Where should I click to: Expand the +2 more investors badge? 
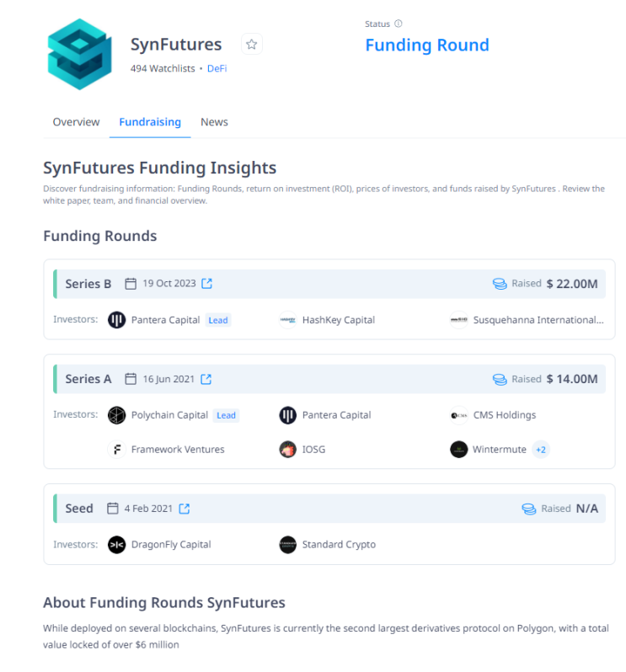(541, 450)
